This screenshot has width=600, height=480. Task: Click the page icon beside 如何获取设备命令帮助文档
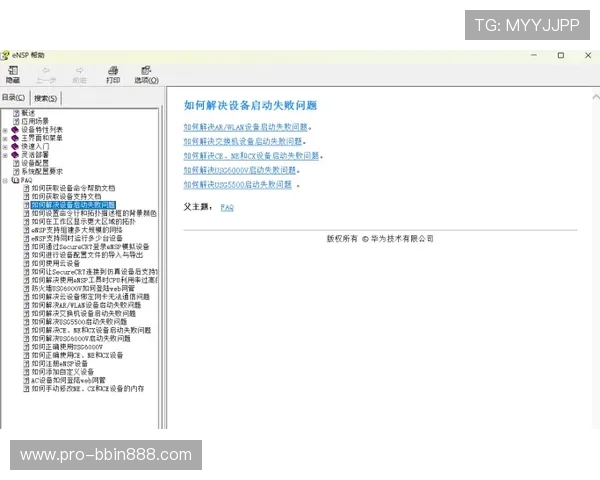coord(26,188)
